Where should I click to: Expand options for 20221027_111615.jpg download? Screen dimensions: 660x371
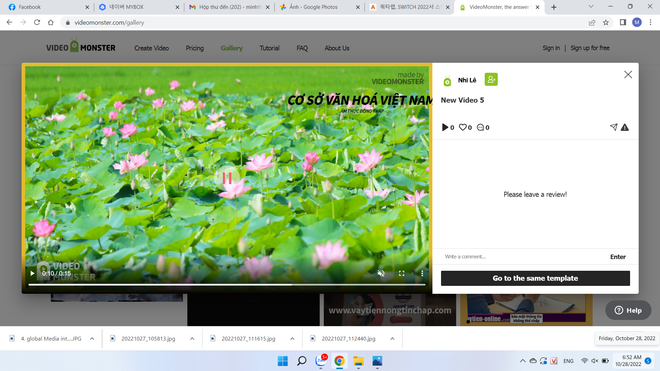[x=292, y=339]
